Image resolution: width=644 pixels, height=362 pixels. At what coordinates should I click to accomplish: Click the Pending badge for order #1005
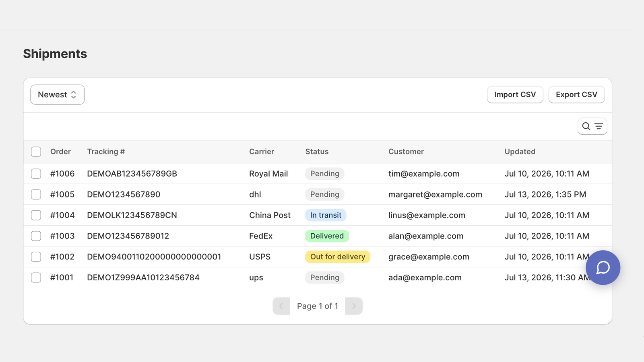coord(325,194)
